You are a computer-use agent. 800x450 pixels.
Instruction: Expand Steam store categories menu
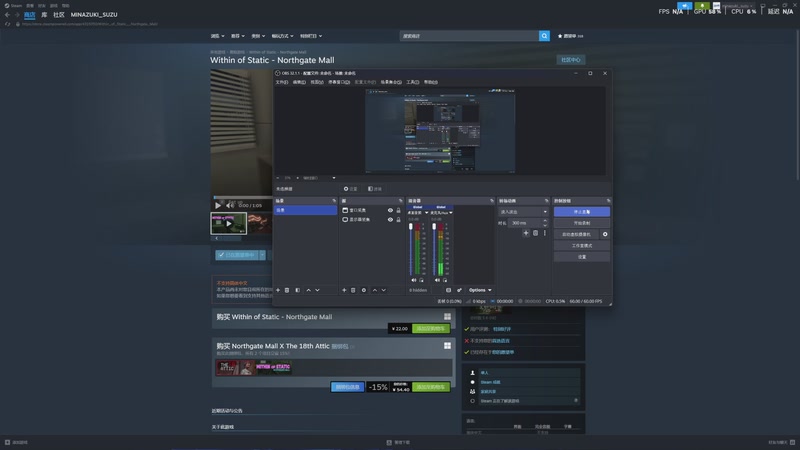tap(258, 36)
